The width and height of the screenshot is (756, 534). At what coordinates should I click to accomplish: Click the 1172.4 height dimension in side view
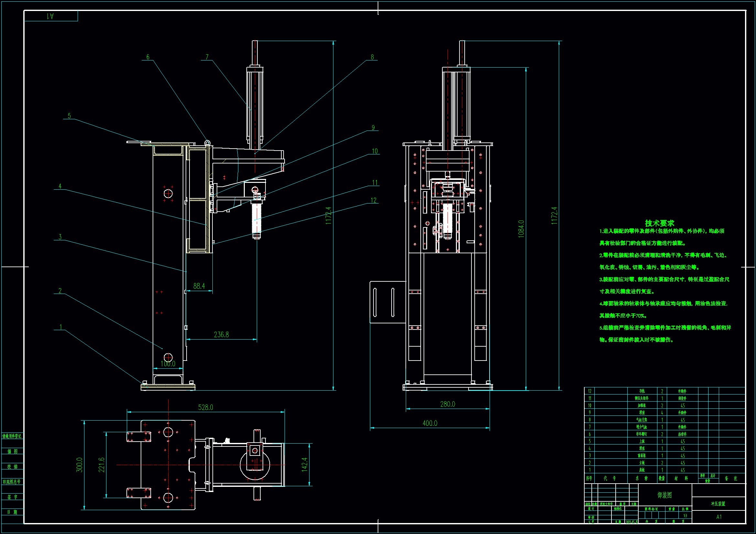click(328, 215)
